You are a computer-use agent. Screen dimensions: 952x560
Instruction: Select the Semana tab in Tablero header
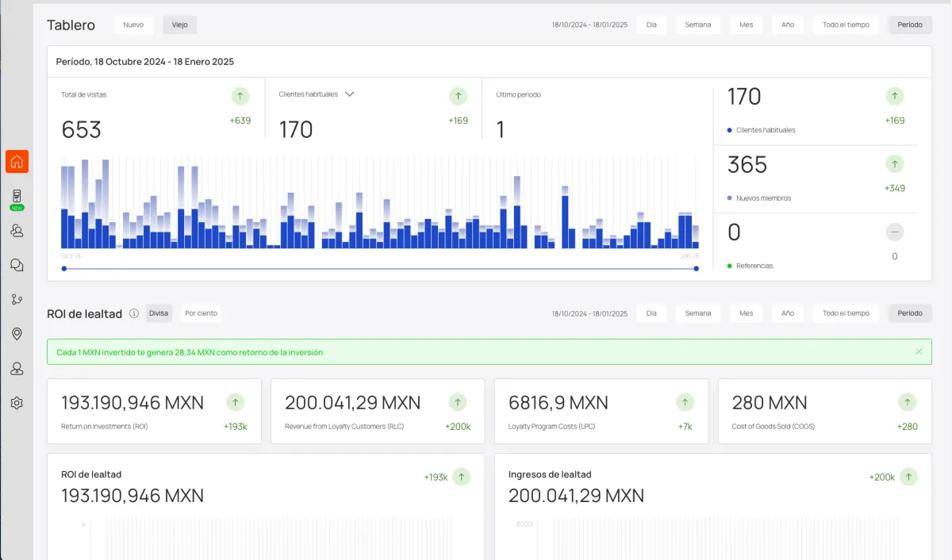click(x=697, y=25)
